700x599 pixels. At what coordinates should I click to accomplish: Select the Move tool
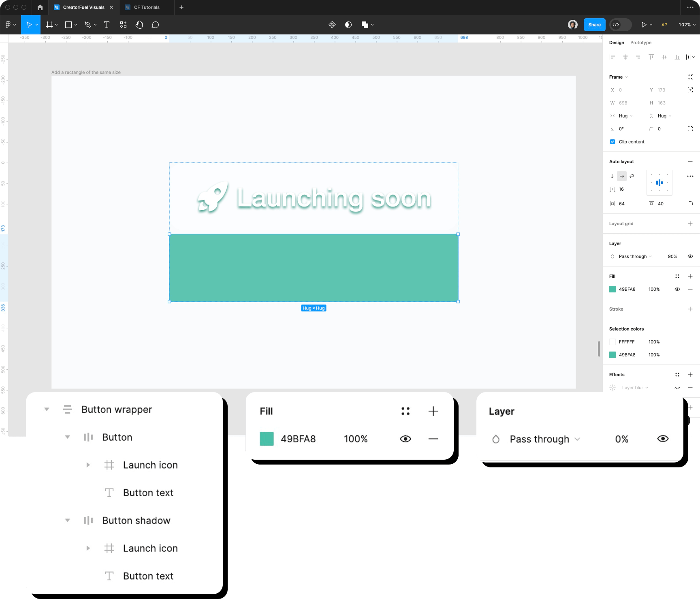tap(30, 24)
